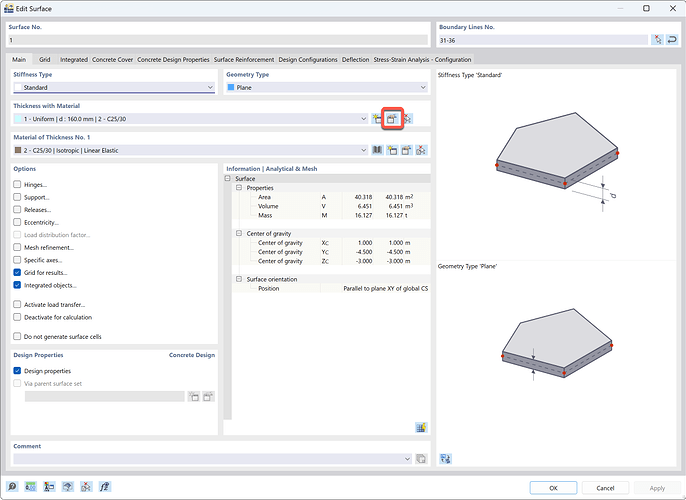Image resolution: width=686 pixels, height=500 pixels.
Task: Click the third bottom toolbar icon with list
Action: click(x=49, y=486)
